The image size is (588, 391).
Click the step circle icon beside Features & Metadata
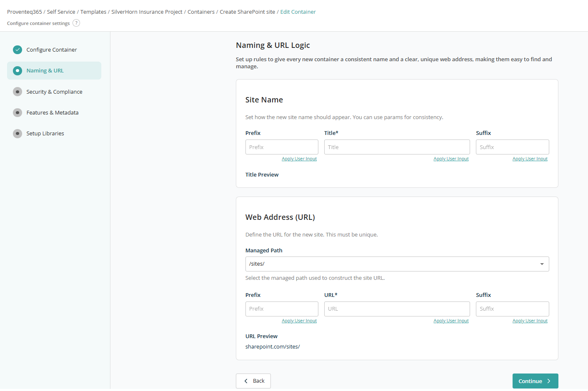click(18, 112)
